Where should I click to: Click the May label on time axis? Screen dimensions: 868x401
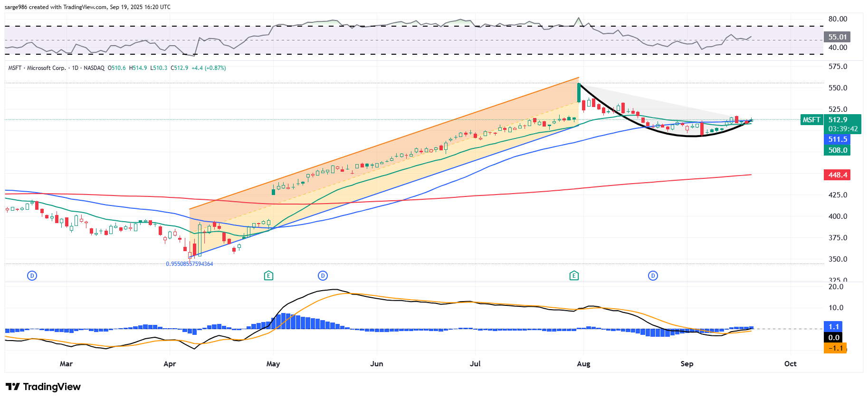click(273, 364)
